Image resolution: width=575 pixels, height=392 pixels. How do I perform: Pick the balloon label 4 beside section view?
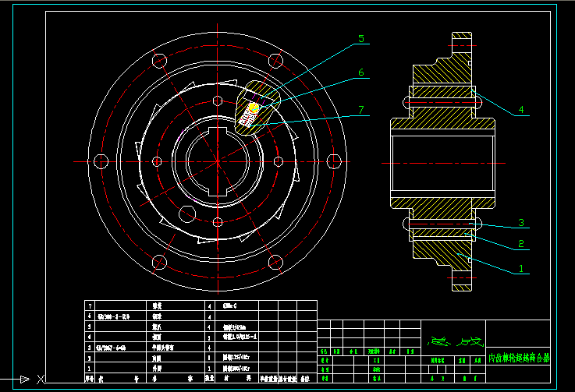521,110
